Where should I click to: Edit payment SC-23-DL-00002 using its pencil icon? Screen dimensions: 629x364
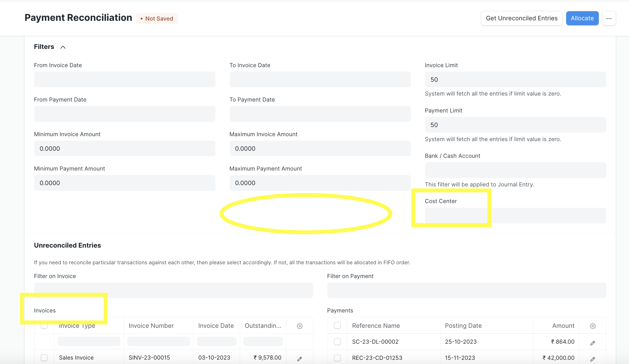click(x=593, y=343)
